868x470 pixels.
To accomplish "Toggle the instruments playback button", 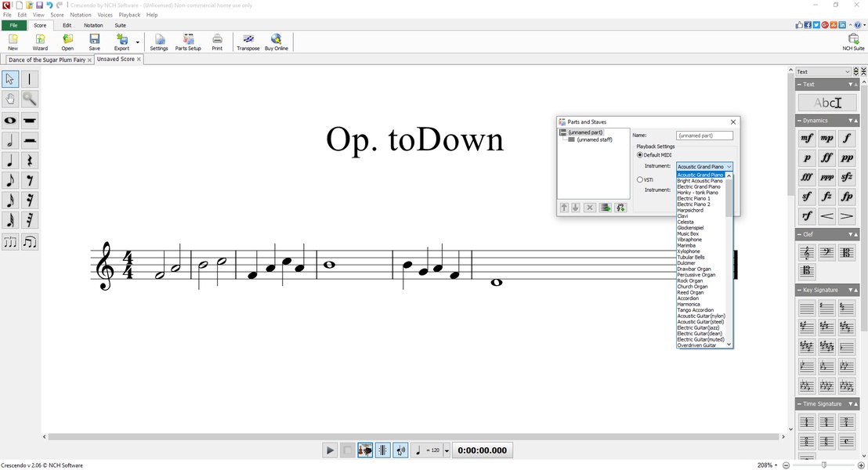I will [365, 450].
